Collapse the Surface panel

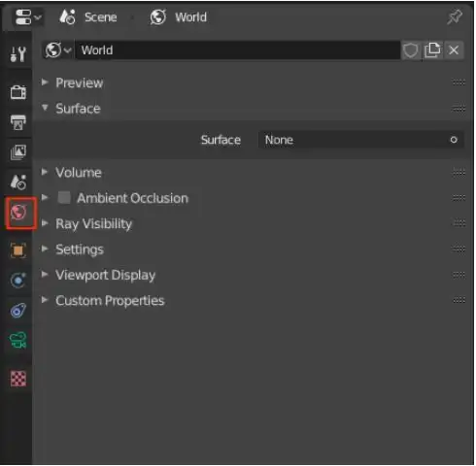pyautogui.click(x=78, y=109)
